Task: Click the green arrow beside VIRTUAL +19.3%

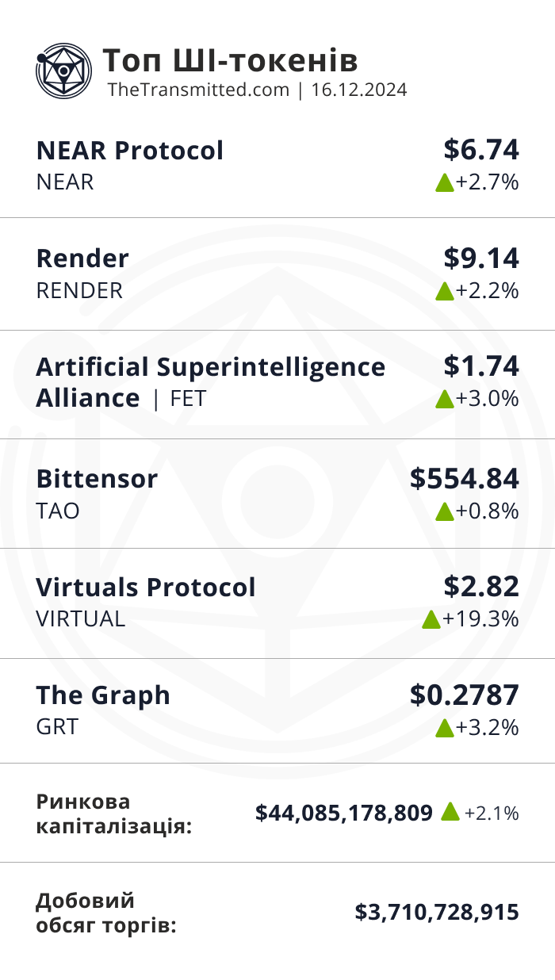Action: (431, 620)
